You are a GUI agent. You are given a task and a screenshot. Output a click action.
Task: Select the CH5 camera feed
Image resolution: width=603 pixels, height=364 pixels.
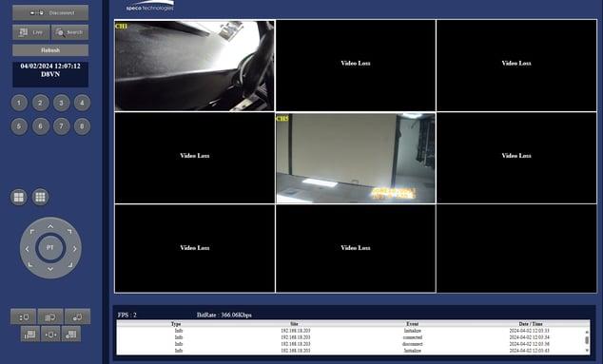[x=356, y=158]
